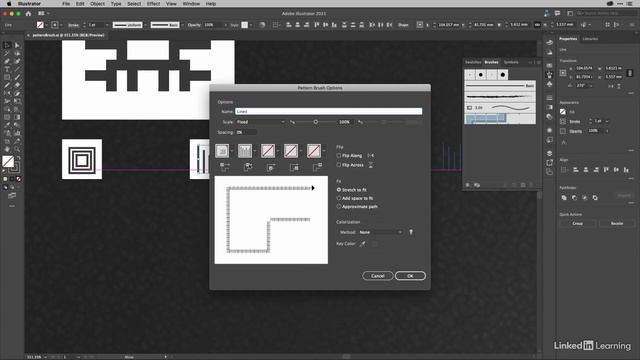Open the Window menu

pos(191,4)
